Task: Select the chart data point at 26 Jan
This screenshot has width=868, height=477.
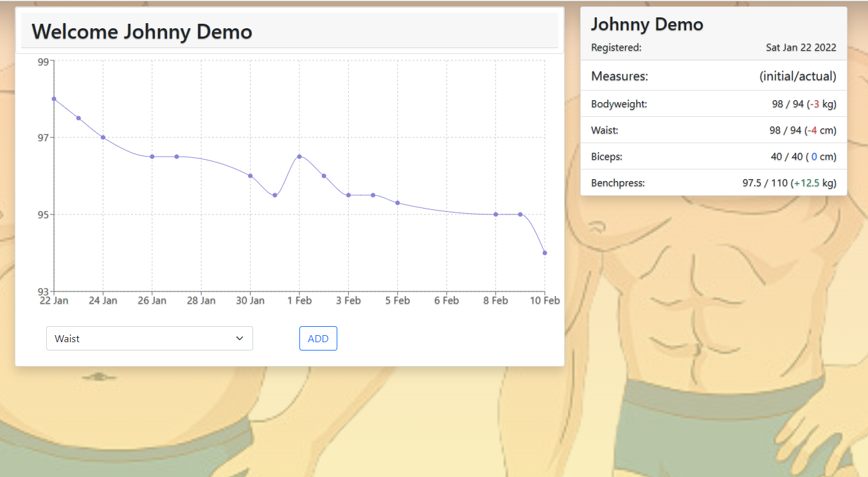Action: click(152, 157)
